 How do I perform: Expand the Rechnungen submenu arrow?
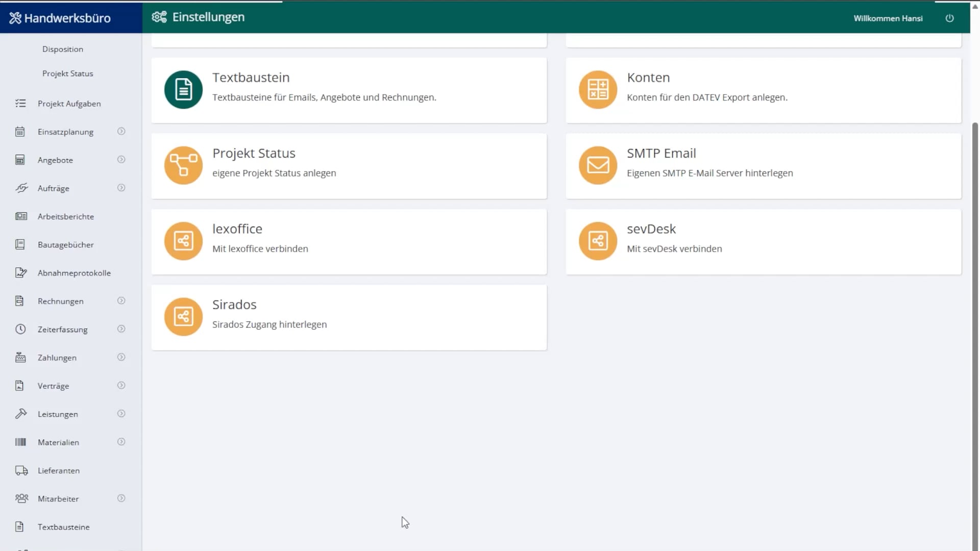coord(121,301)
